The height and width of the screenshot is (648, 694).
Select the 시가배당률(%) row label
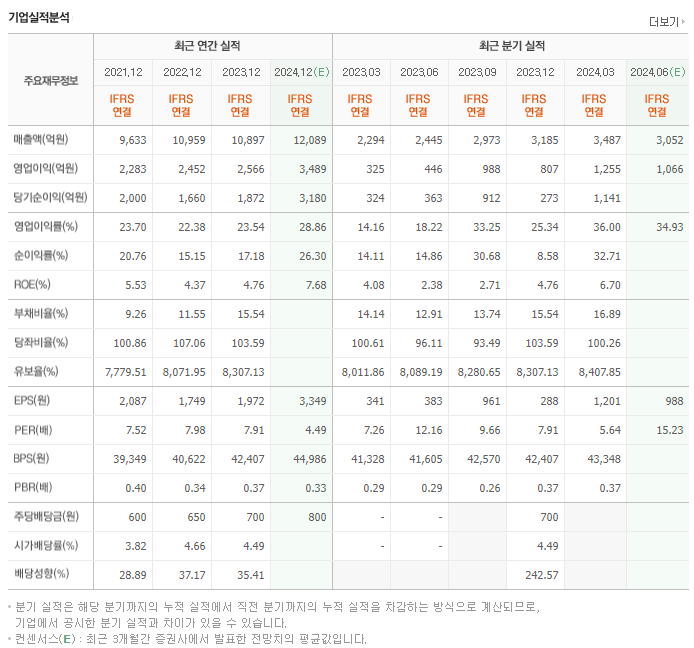pyautogui.click(x=46, y=545)
